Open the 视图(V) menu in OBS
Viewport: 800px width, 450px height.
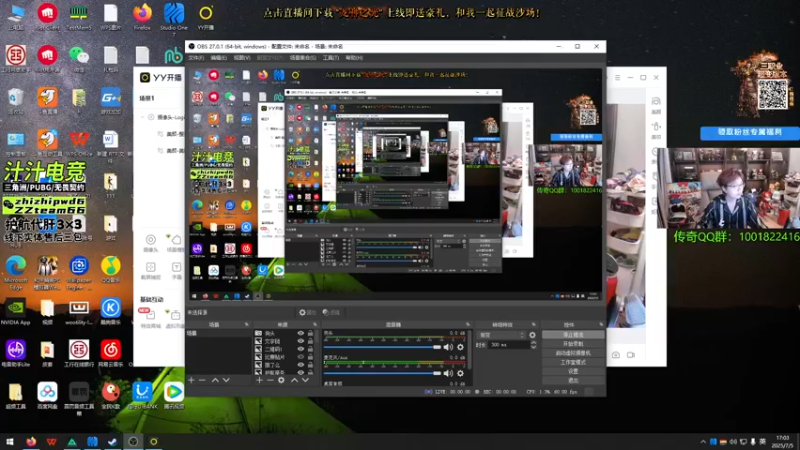tap(241, 58)
